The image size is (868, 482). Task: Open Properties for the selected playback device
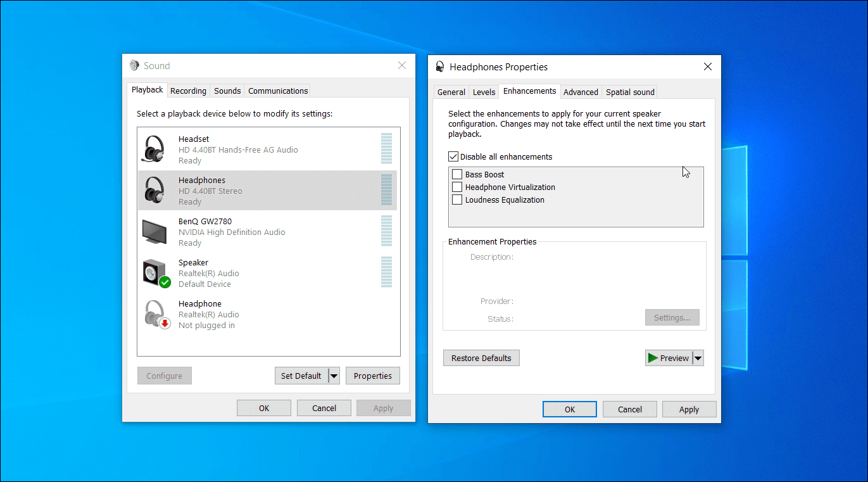click(x=372, y=375)
